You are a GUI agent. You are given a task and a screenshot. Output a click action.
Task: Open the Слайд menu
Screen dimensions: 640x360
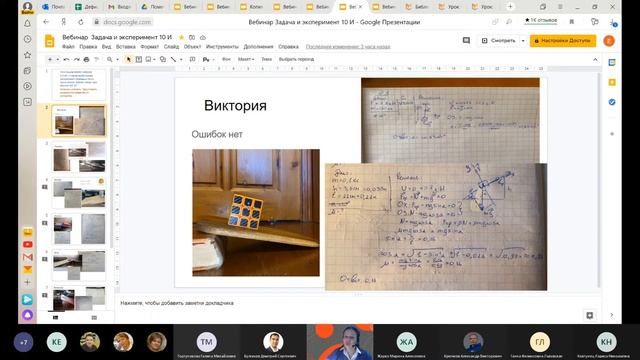171,47
